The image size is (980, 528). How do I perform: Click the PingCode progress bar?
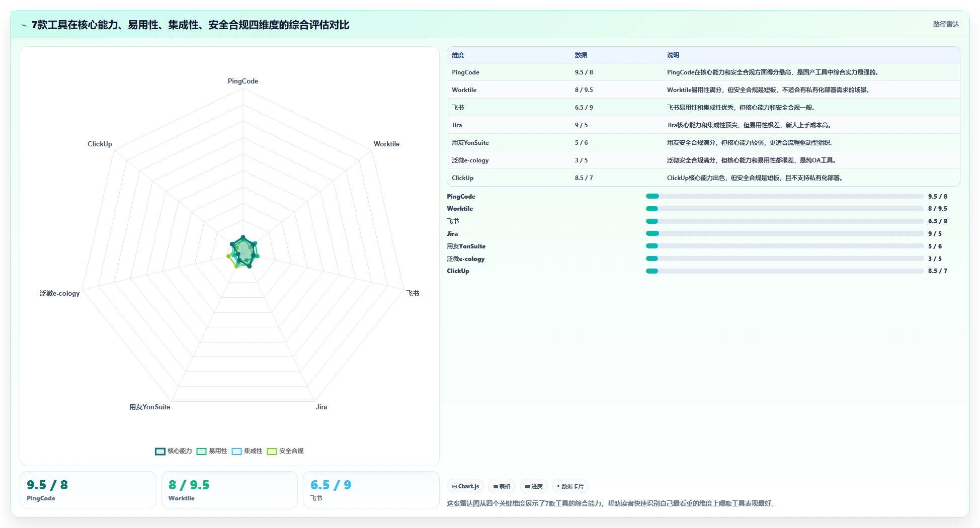(x=785, y=197)
